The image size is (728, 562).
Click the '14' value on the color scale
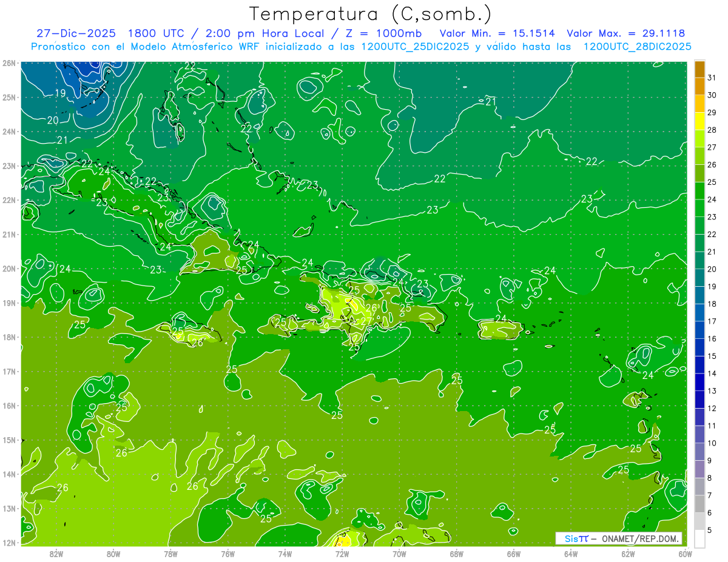pos(712,373)
